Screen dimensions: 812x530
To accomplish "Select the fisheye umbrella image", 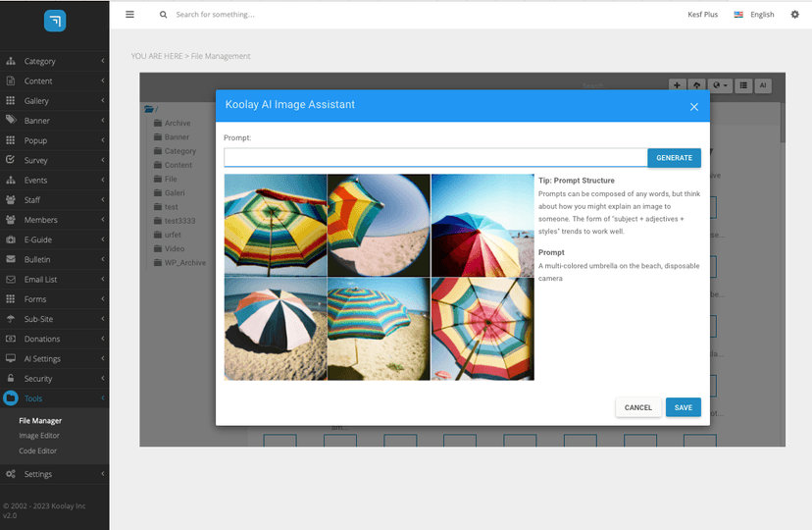I will pos(379,226).
